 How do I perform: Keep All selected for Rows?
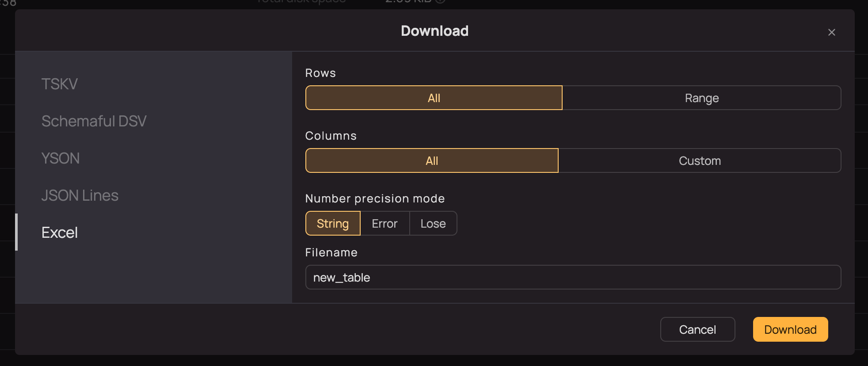[x=434, y=98]
